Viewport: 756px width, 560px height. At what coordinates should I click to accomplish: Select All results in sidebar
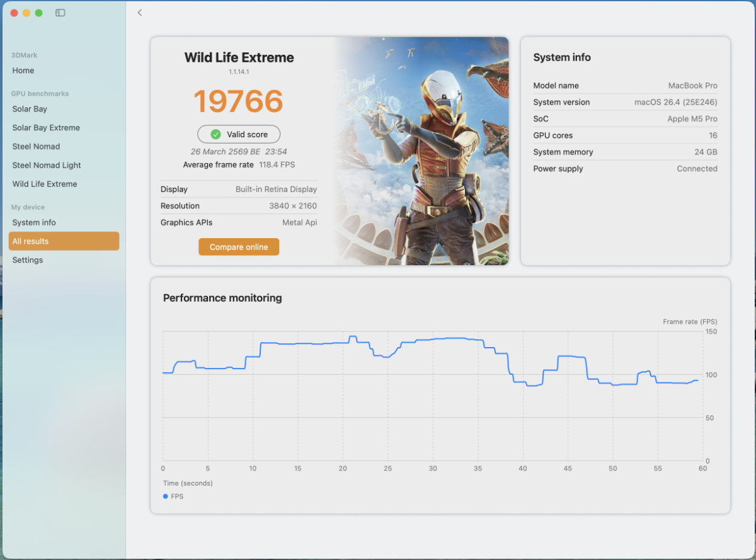(x=64, y=241)
